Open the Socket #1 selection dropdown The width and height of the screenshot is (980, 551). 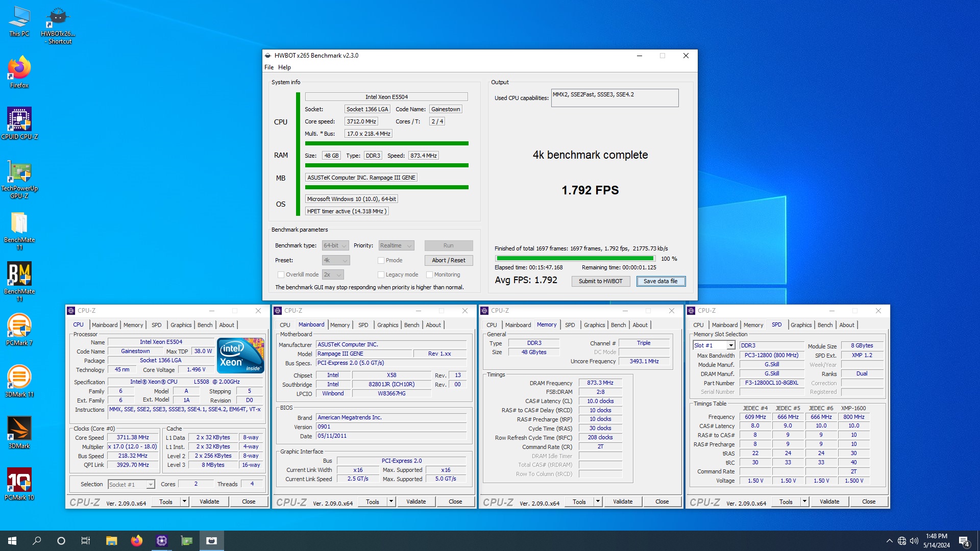tap(131, 484)
